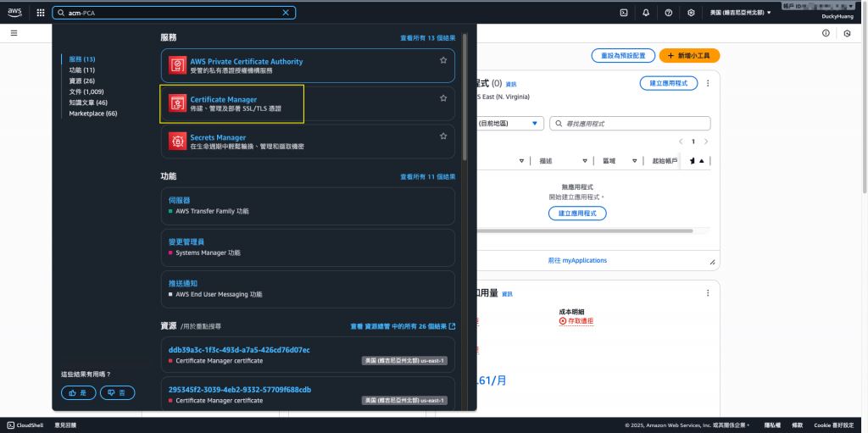Image resolution: width=868 pixels, height=433 pixels.
Task: Click the top 建立應用程式 button
Action: point(669,83)
